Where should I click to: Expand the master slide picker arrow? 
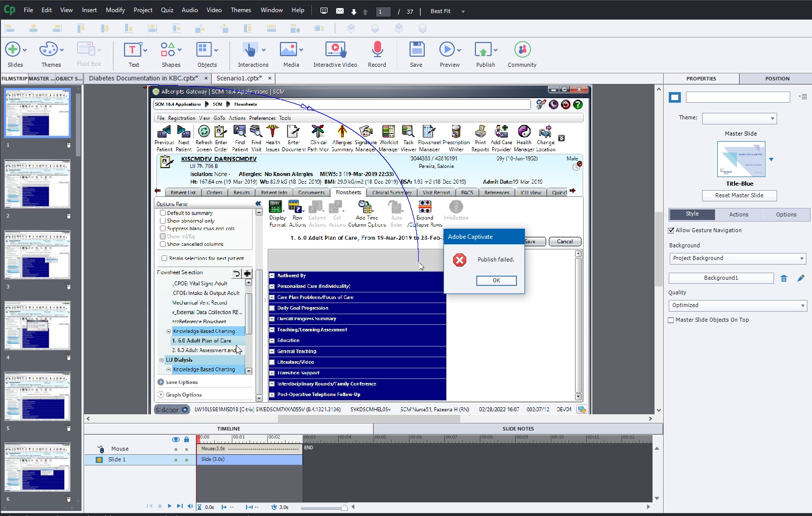(x=772, y=159)
